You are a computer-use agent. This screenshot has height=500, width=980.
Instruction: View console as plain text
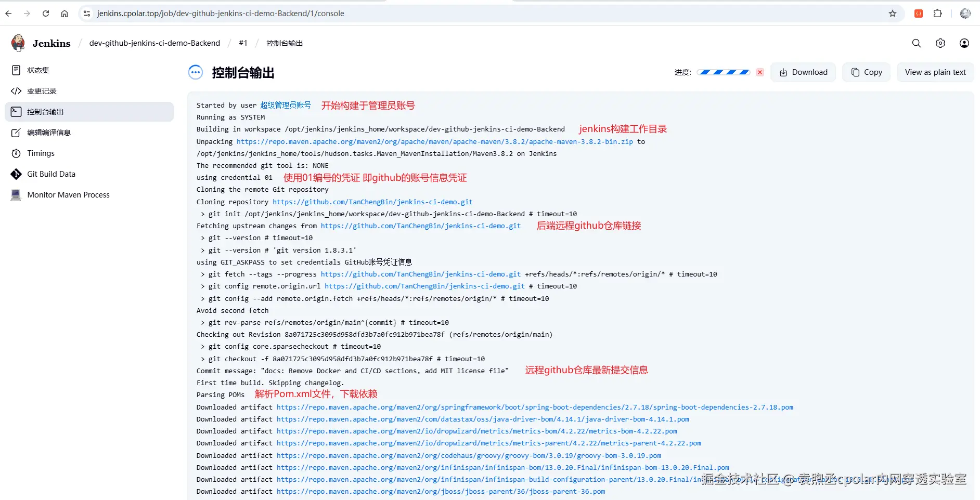tap(935, 72)
